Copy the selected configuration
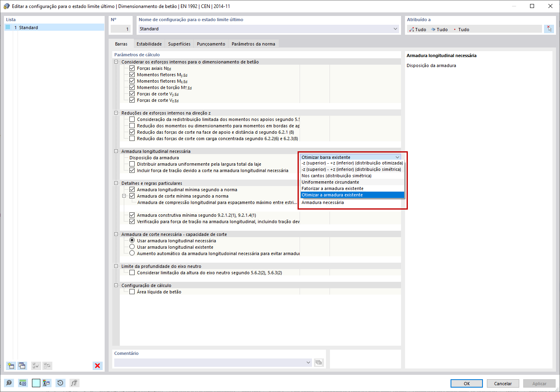The height and width of the screenshot is (392, 560). [x=22, y=366]
